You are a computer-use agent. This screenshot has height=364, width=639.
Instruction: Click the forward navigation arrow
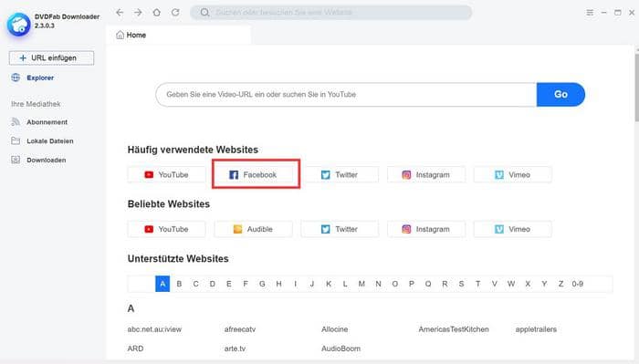point(138,12)
